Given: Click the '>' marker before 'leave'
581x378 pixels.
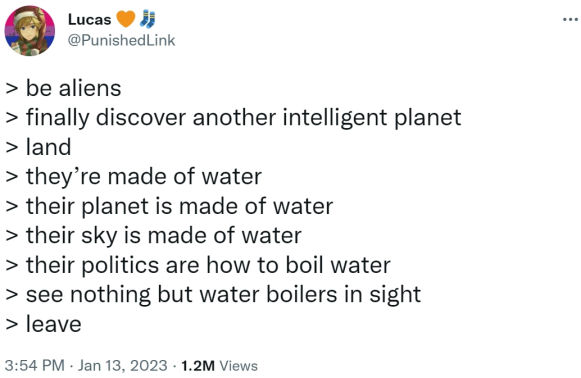Looking at the screenshot, I should point(11,325).
